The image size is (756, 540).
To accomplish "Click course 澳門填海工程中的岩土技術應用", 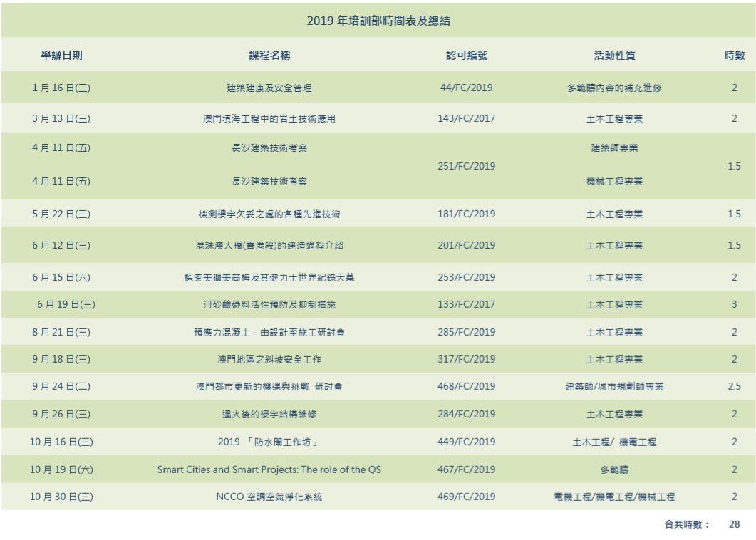I will [x=269, y=119].
